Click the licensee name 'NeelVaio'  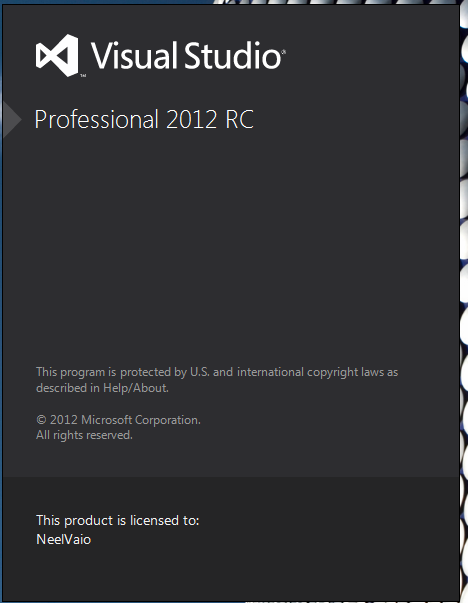click(63, 540)
